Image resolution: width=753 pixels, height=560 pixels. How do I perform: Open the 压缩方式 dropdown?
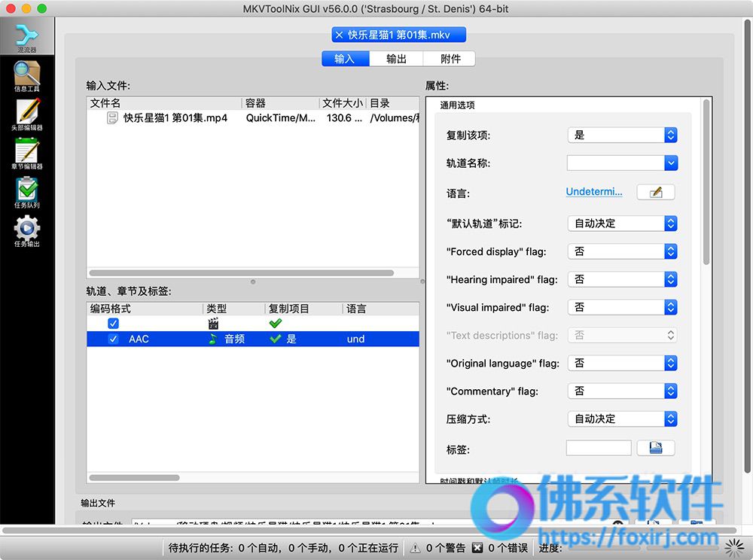(x=623, y=419)
